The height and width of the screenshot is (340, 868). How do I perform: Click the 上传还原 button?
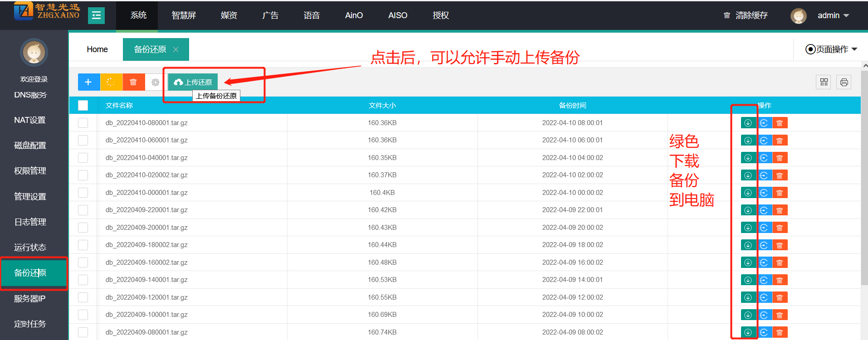point(193,82)
